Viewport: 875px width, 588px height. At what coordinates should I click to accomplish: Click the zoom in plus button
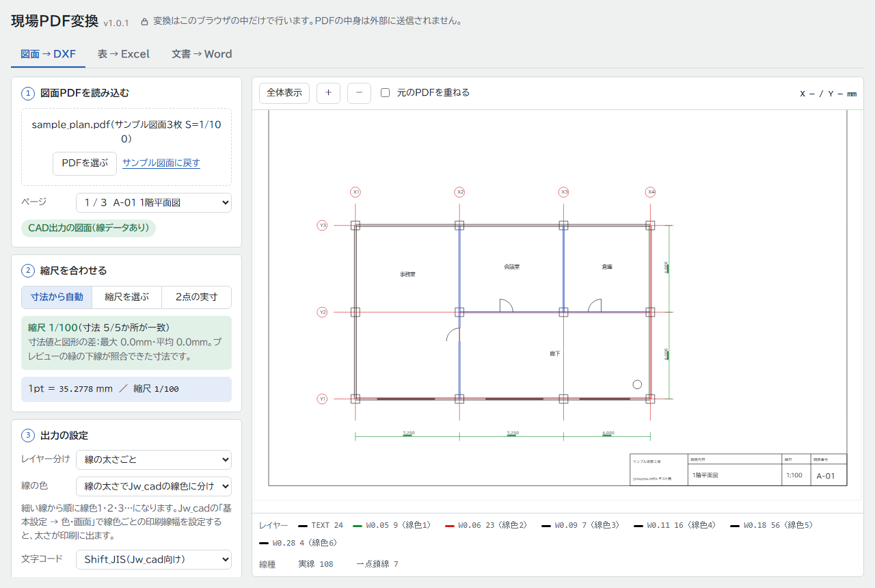point(328,93)
